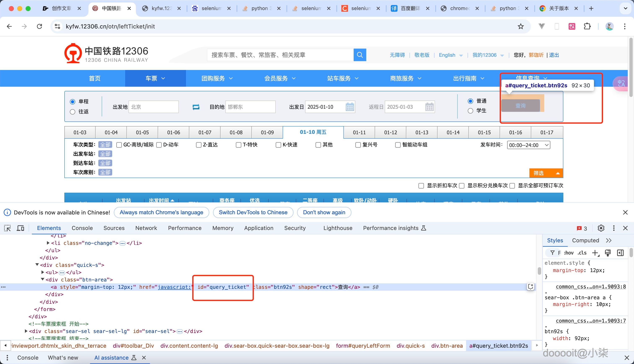634x364 pixels.
Task: Click the blue search magnifier button
Action: [x=360, y=55]
